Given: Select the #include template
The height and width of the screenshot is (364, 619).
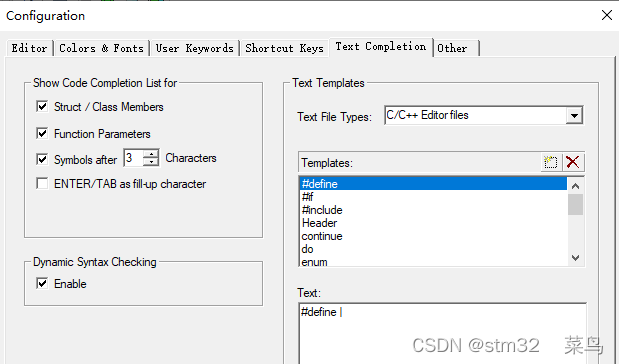Looking at the screenshot, I should (x=433, y=210).
